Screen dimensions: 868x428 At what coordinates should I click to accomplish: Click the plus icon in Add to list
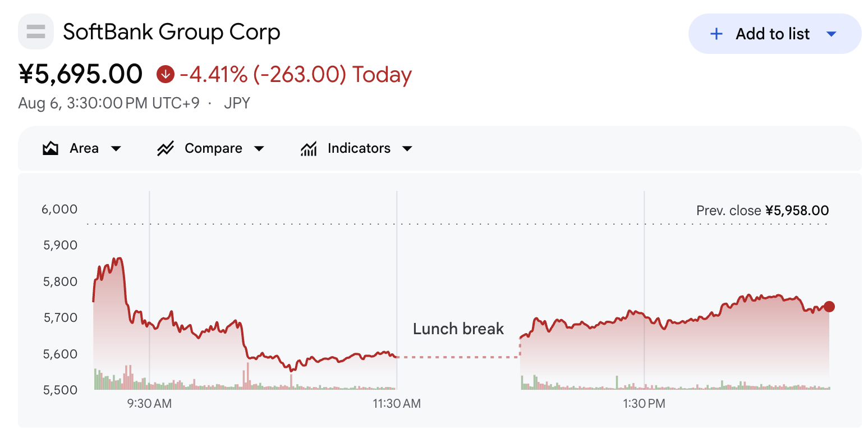click(716, 34)
